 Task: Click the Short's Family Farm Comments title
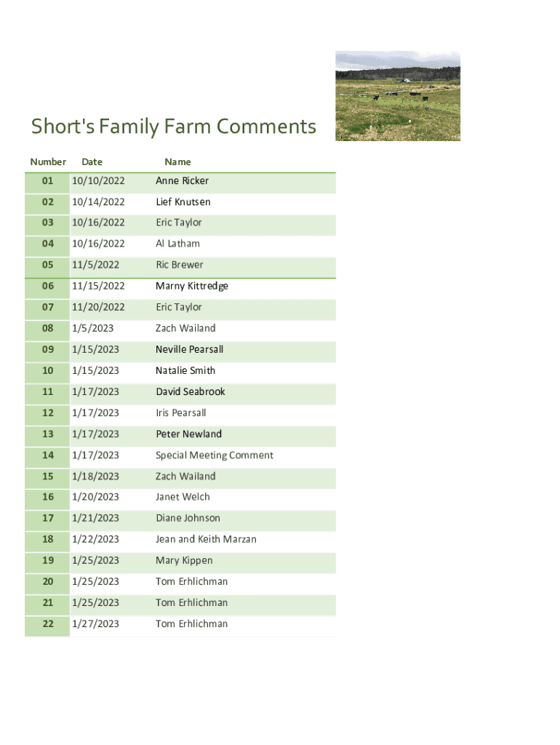[173, 127]
